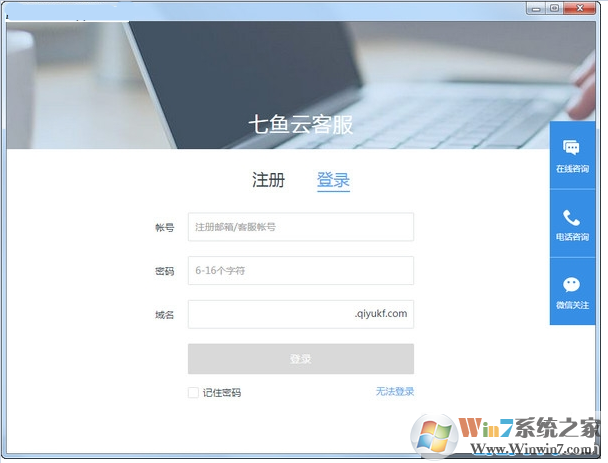Minimize the login window
Screen dimensions: 608x463
(x=536, y=8)
